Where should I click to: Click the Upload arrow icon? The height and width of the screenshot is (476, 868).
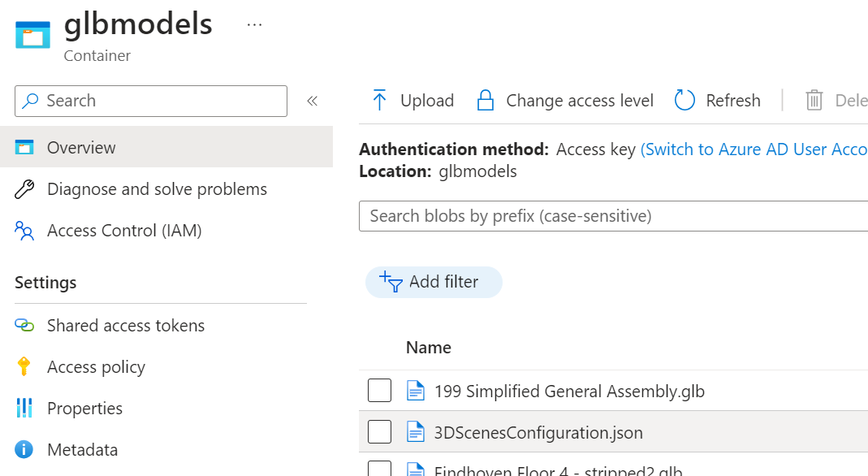(379, 101)
